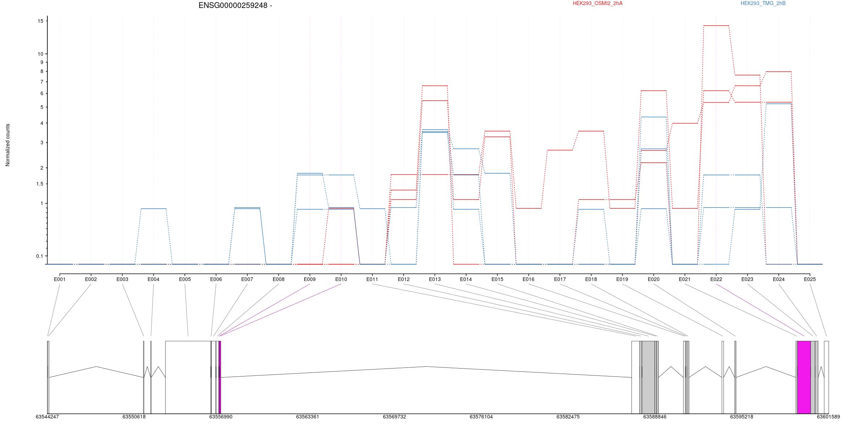Click the ENSG00000259248 gene title
This screenshot has width=868, height=434.
click(x=235, y=5)
